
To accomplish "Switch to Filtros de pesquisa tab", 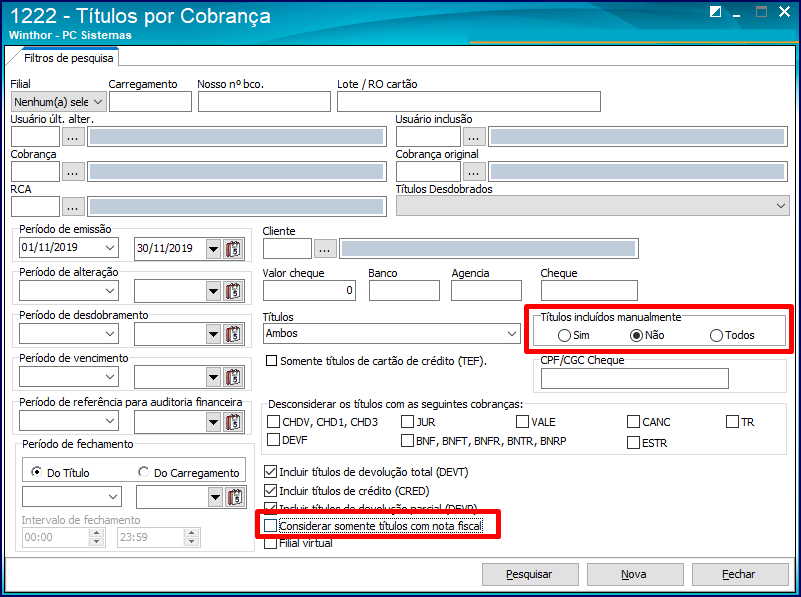I will tap(68, 58).
